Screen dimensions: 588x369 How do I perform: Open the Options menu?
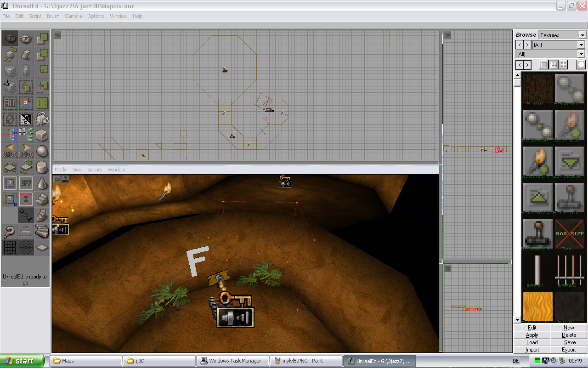click(96, 16)
